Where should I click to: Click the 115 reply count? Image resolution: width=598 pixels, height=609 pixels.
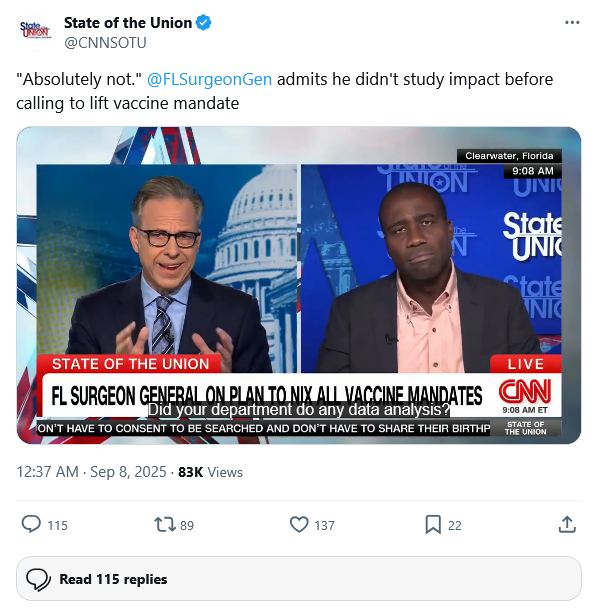click(x=57, y=525)
